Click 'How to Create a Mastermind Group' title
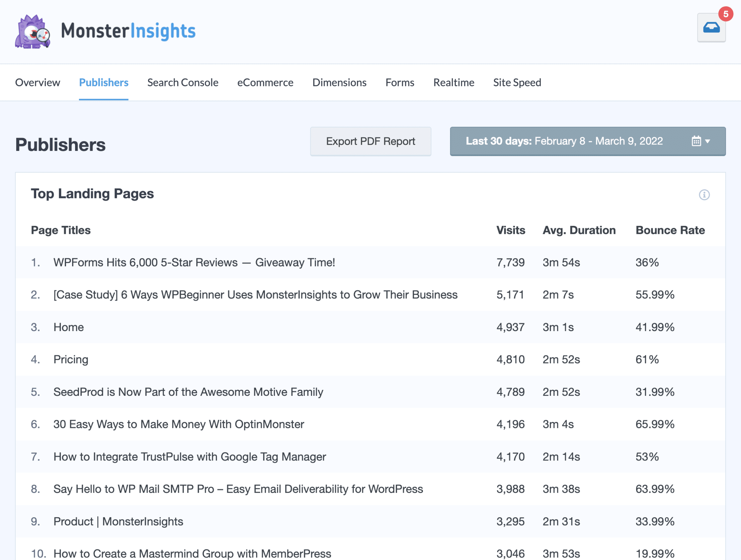 tap(192, 554)
